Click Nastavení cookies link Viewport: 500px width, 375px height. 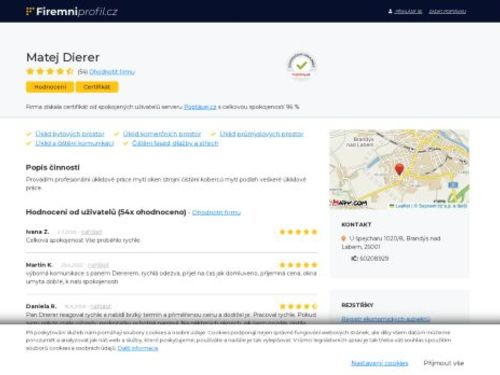tap(380, 363)
